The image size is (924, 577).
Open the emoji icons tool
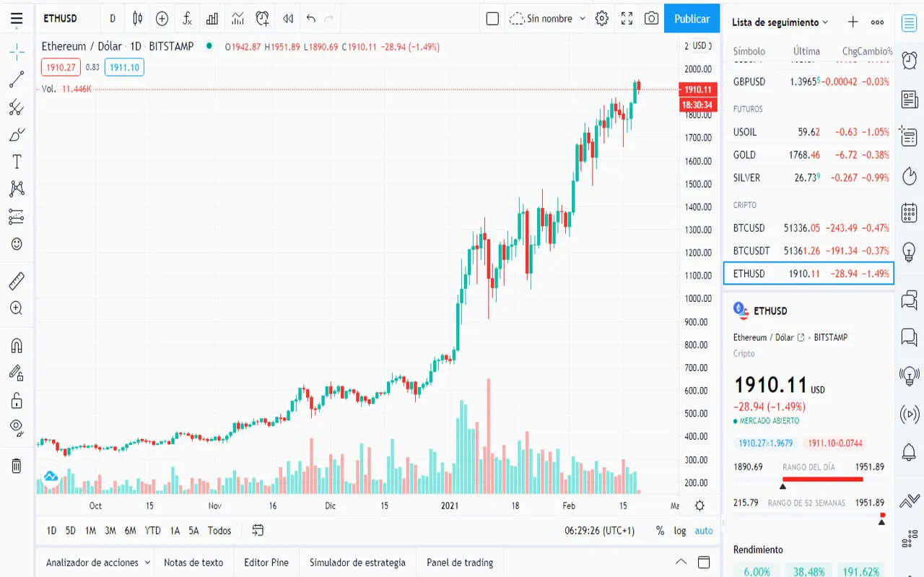(17, 244)
